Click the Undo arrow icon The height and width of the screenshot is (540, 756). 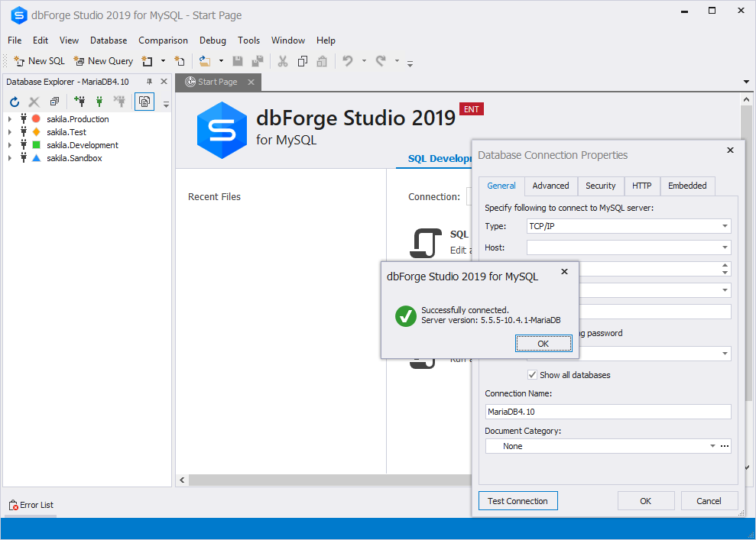point(348,60)
